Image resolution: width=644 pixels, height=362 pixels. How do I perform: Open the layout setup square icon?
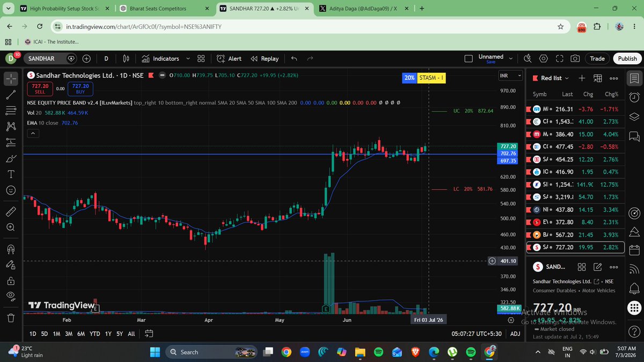click(x=469, y=58)
